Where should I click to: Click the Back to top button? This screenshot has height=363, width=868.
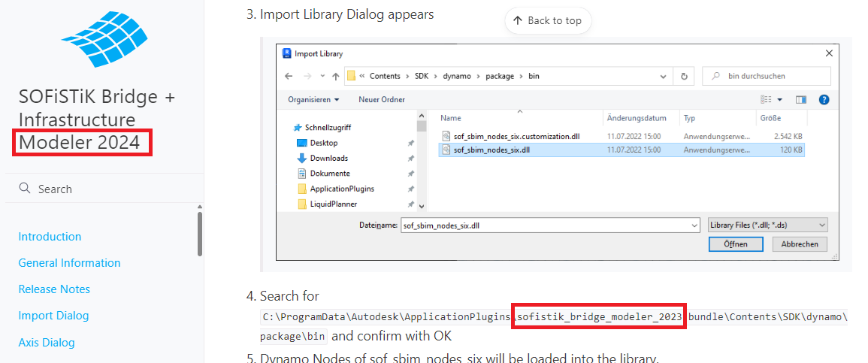tap(548, 20)
